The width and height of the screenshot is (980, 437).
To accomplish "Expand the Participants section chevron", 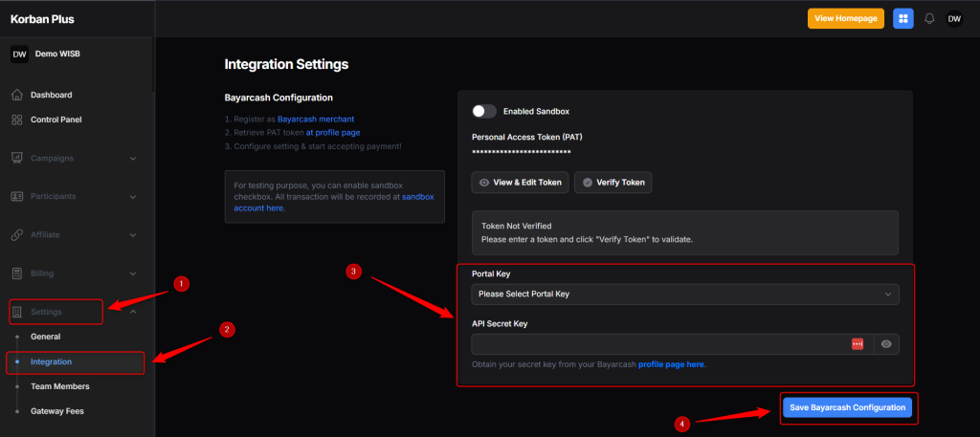I will [x=132, y=197].
